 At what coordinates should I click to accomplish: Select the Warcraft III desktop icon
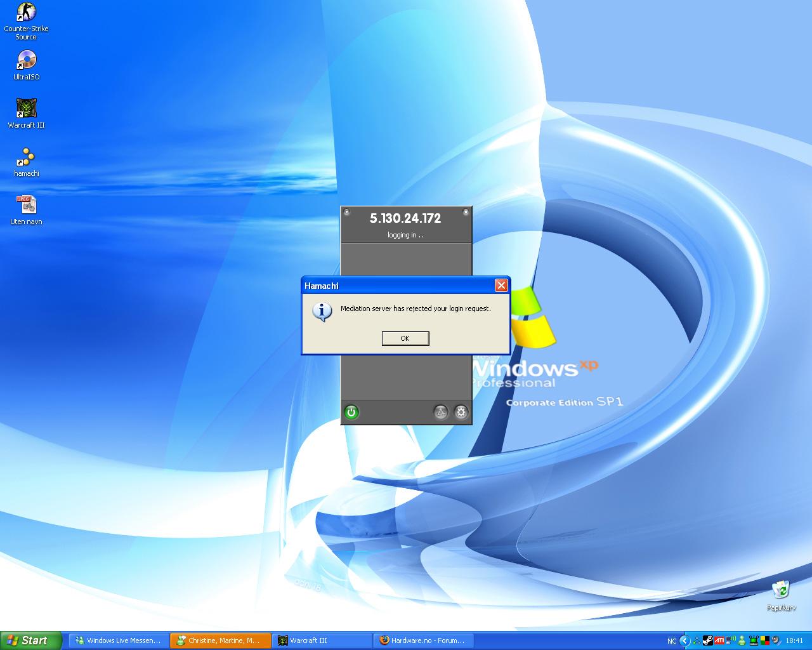[x=26, y=114]
